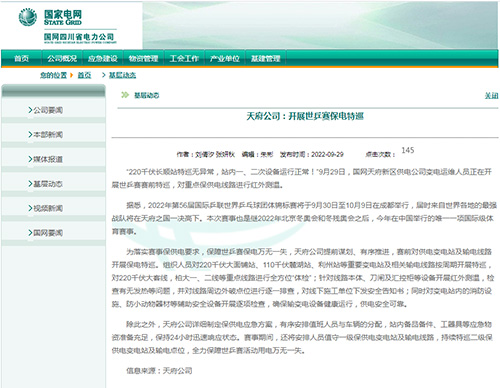Follow the 首页 breadcrumb link
The image size is (500, 388).
(84, 75)
